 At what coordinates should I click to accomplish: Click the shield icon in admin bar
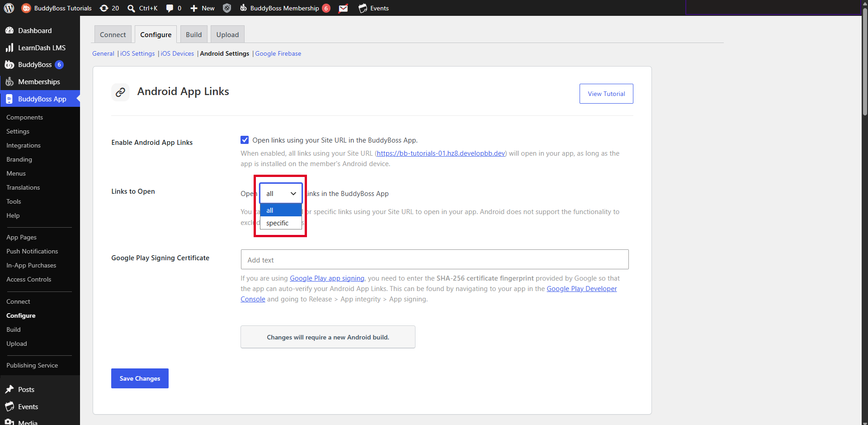point(227,8)
